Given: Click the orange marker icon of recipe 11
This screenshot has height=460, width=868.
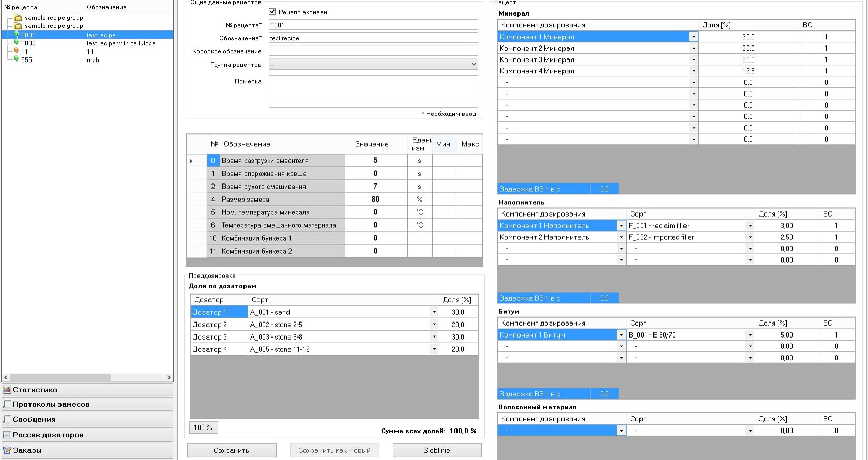Looking at the screenshot, I should [16, 51].
